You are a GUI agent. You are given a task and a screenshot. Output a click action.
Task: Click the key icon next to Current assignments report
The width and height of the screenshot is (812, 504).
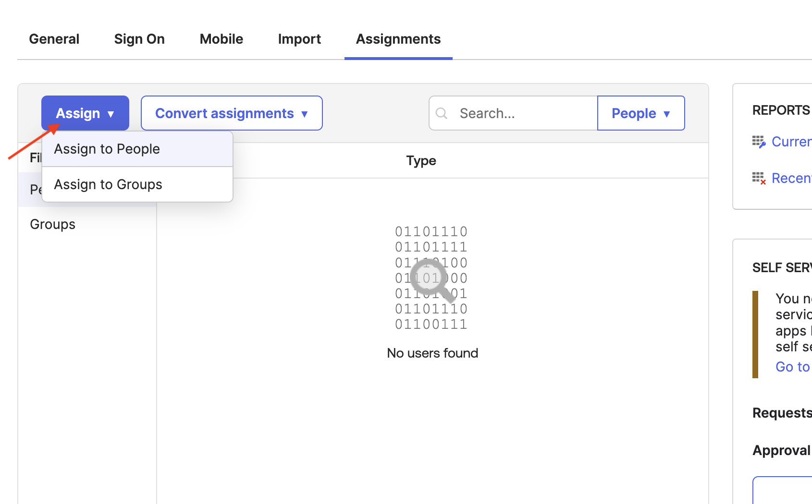click(758, 141)
